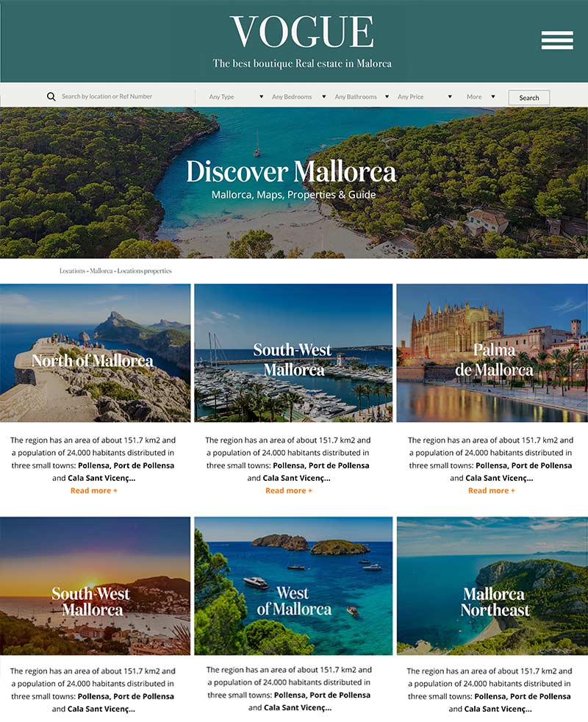Expand the Any Bathrooms dropdown
588x722 pixels.
tap(362, 97)
